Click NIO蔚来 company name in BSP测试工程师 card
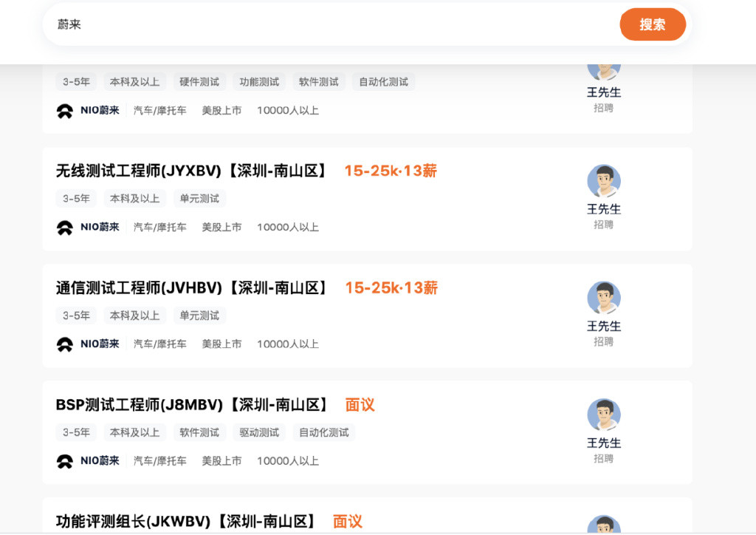756x535 pixels. [100, 460]
